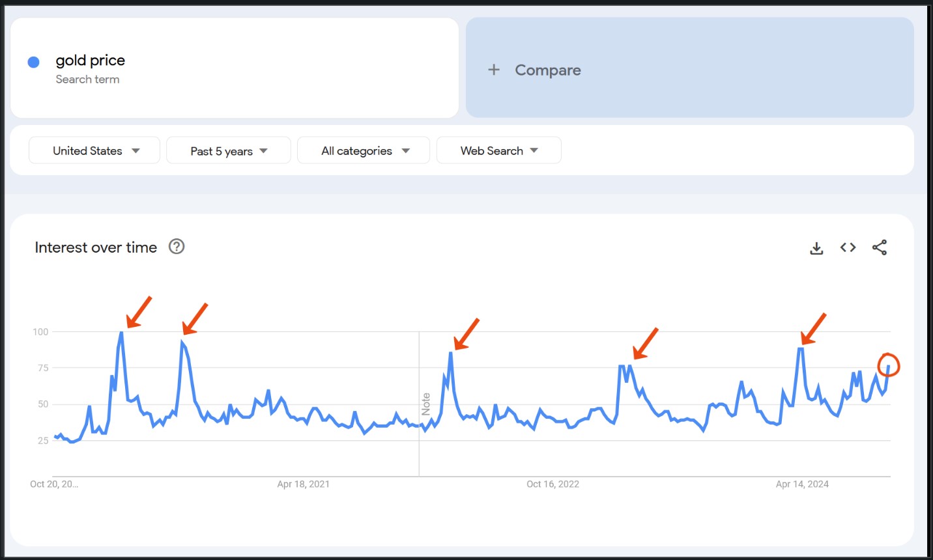The image size is (933, 560).
Task: Click the red circled latest data point
Action: click(x=888, y=366)
